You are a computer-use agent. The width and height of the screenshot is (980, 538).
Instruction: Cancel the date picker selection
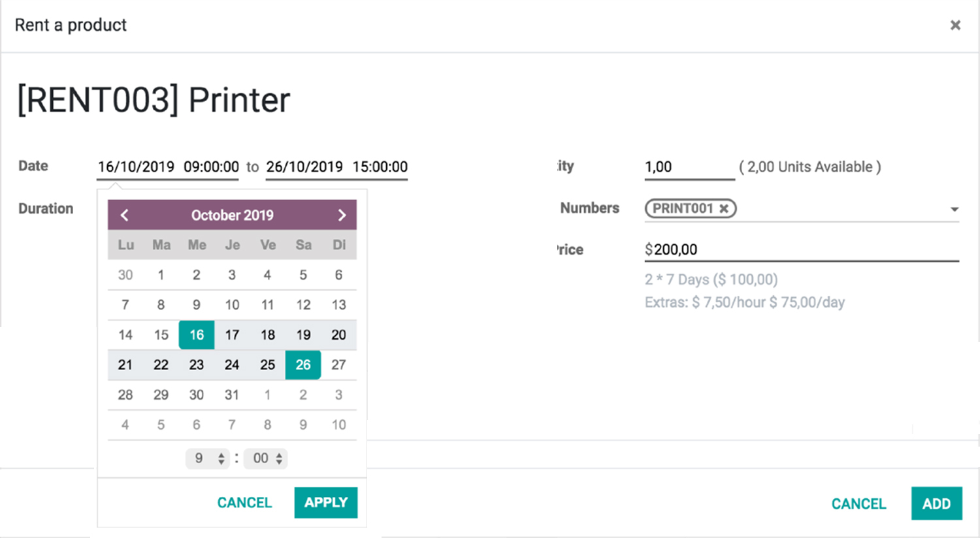(244, 502)
